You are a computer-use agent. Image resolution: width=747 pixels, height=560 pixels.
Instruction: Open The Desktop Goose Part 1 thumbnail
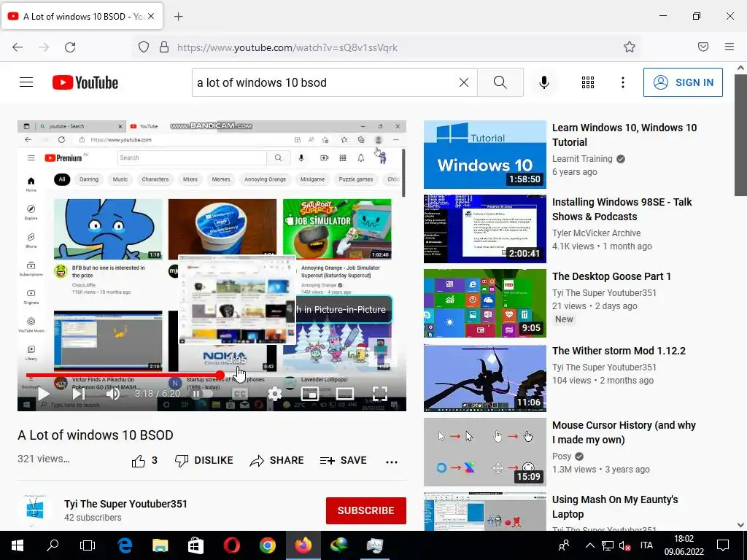(485, 303)
